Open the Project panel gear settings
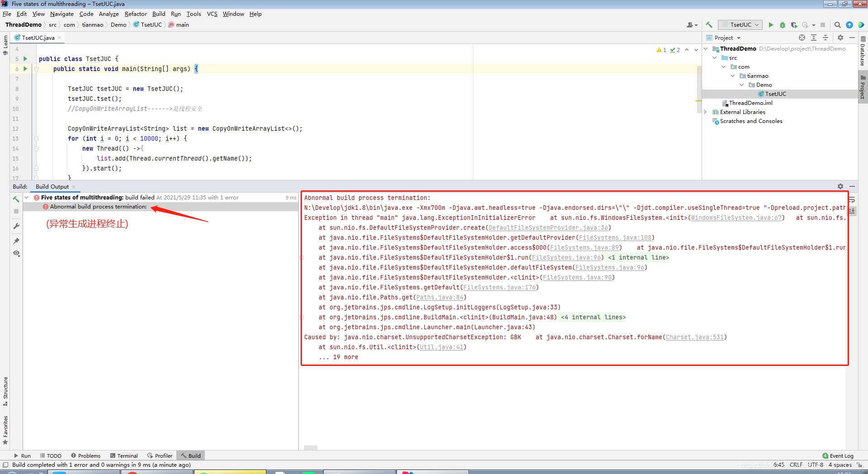Viewport: 868px width, 474px height. coord(840,38)
